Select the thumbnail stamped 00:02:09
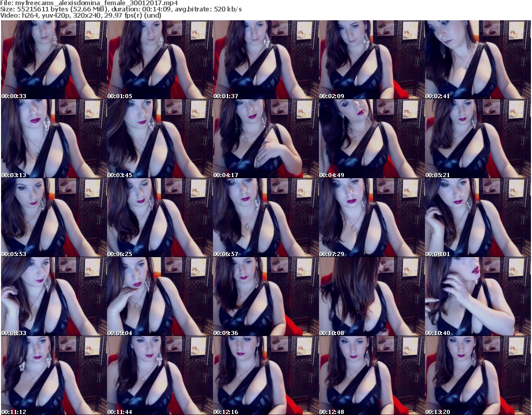The image size is (532, 415). click(x=371, y=60)
